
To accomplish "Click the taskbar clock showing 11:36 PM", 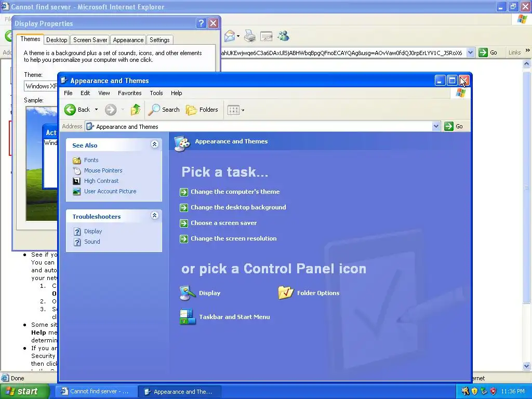I will tap(513, 392).
